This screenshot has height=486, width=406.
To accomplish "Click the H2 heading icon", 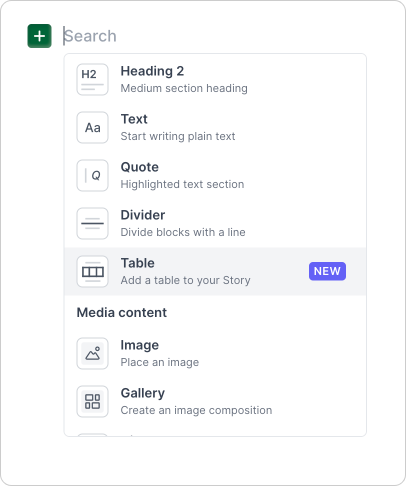I will click(92, 80).
